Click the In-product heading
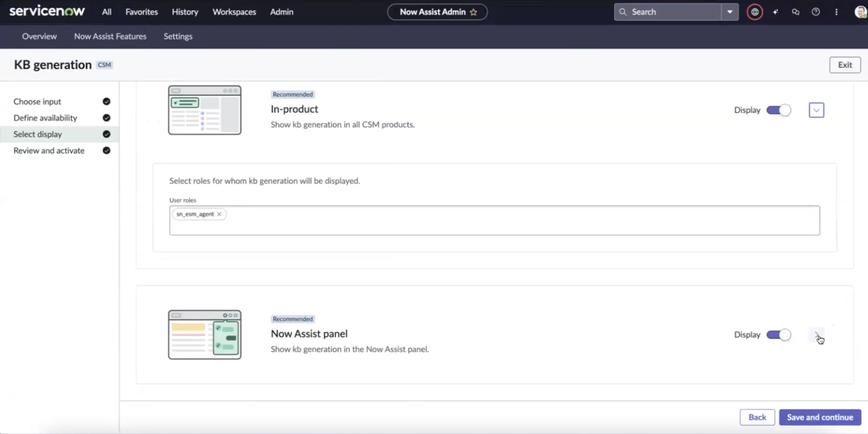 [295, 109]
